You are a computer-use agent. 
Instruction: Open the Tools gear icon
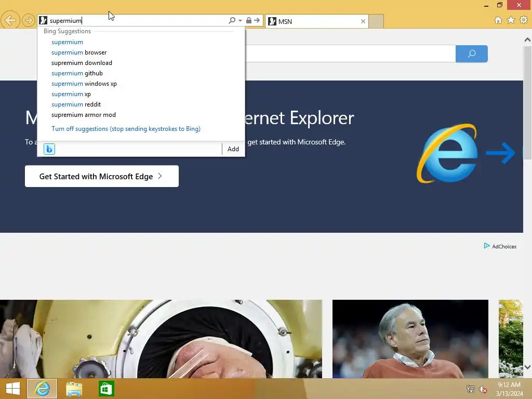(524, 20)
